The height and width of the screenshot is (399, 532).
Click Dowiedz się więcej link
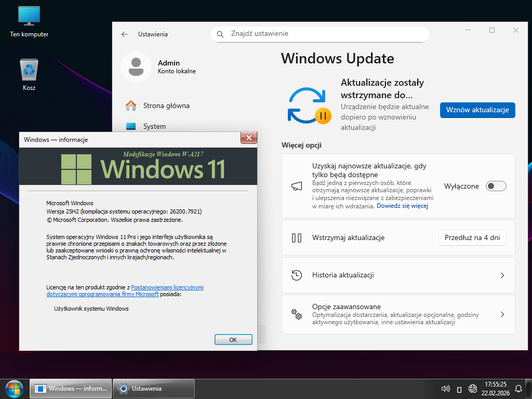(x=402, y=206)
